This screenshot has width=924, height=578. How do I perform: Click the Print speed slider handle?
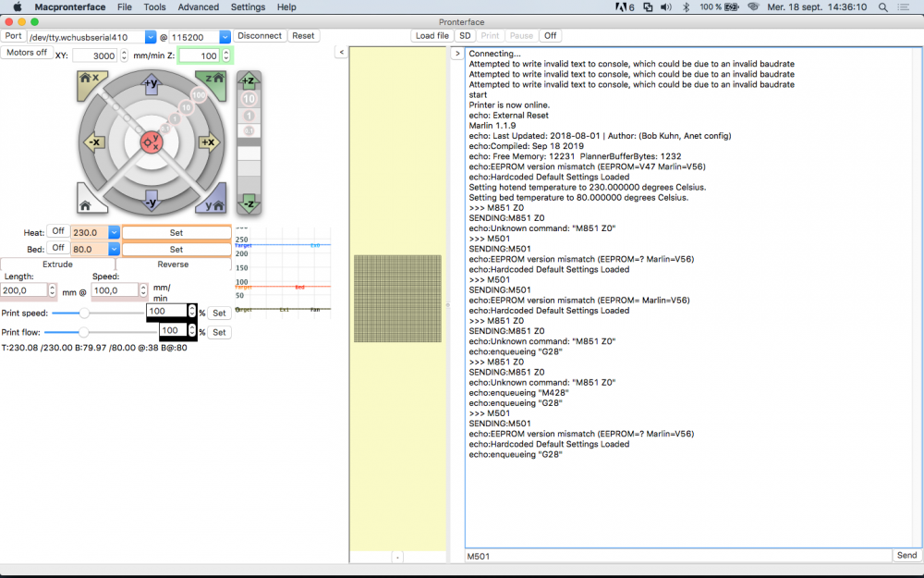[x=84, y=313]
